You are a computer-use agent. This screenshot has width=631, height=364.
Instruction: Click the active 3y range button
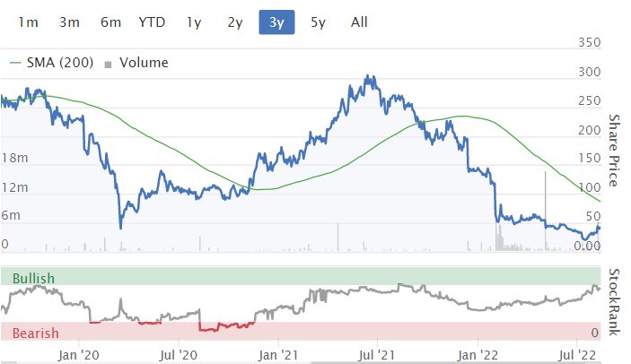(x=276, y=22)
